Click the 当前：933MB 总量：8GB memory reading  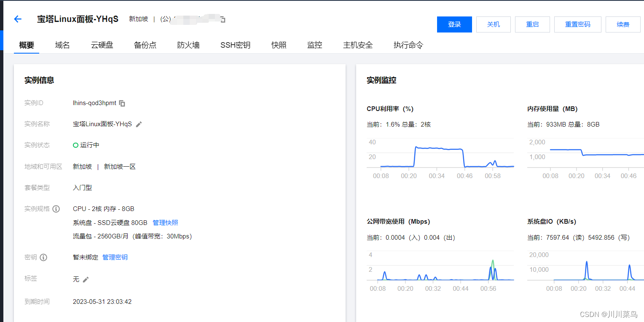[563, 124]
